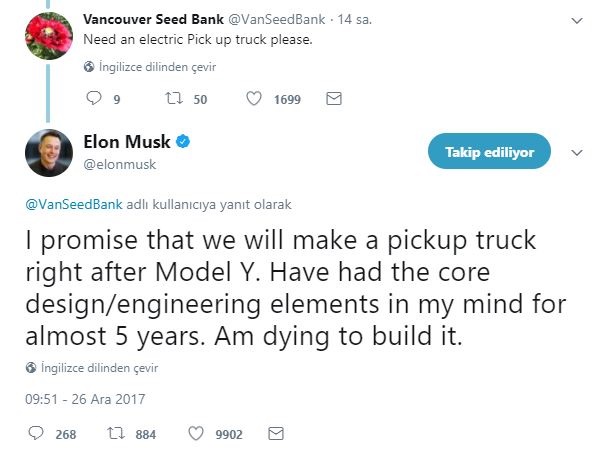Reply to Vancouver Seed Bank's tweet
The height and width of the screenshot is (459, 612).
(95, 99)
